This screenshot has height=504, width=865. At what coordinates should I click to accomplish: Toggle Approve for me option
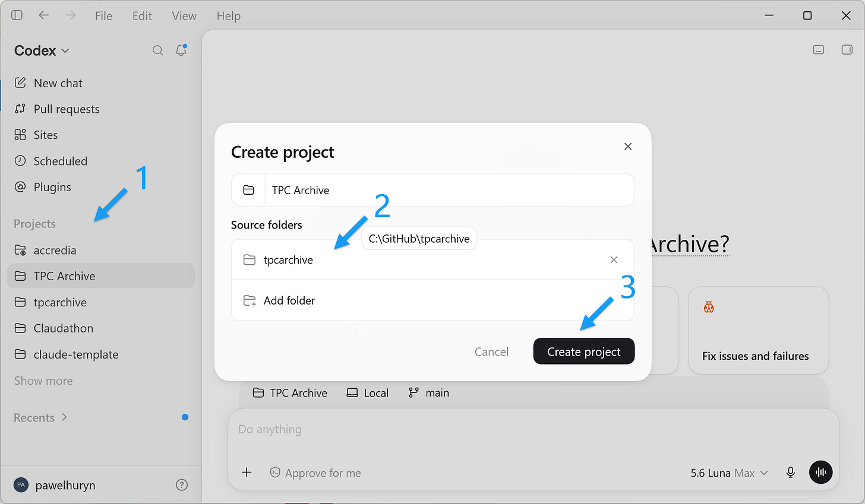coord(315,473)
